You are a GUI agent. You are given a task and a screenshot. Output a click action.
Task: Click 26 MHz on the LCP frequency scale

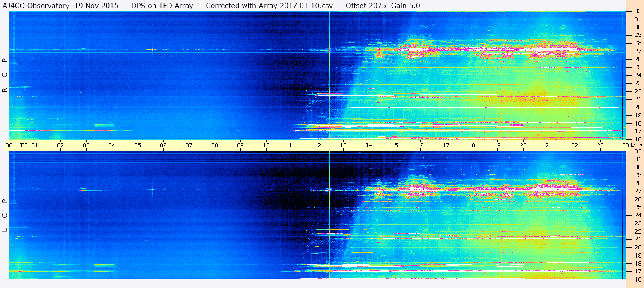(638, 199)
